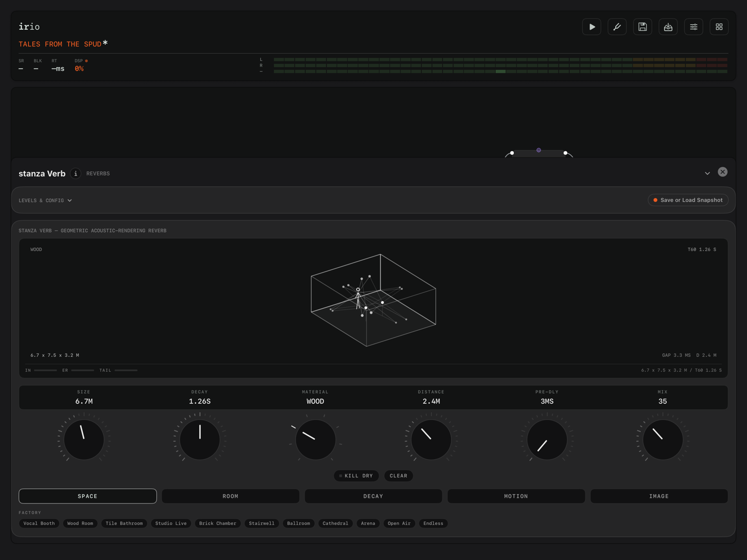Image resolution: width=747 pixels, height=560 pixels.
Task: Load the Studio Live factory preset
Action: pos(171,523)
